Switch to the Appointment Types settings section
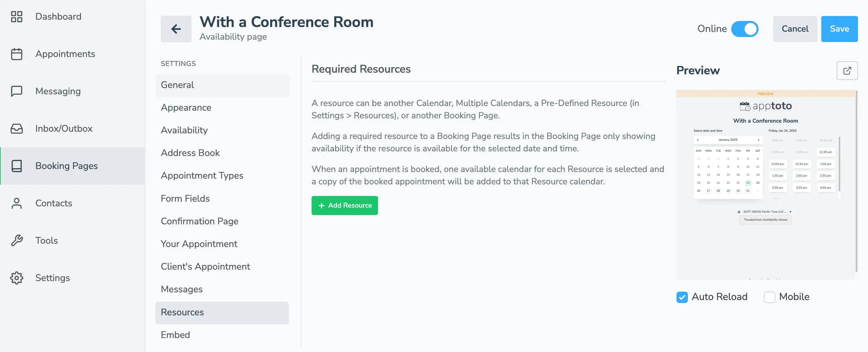This screenshot has height=352, width=868. 202,175
